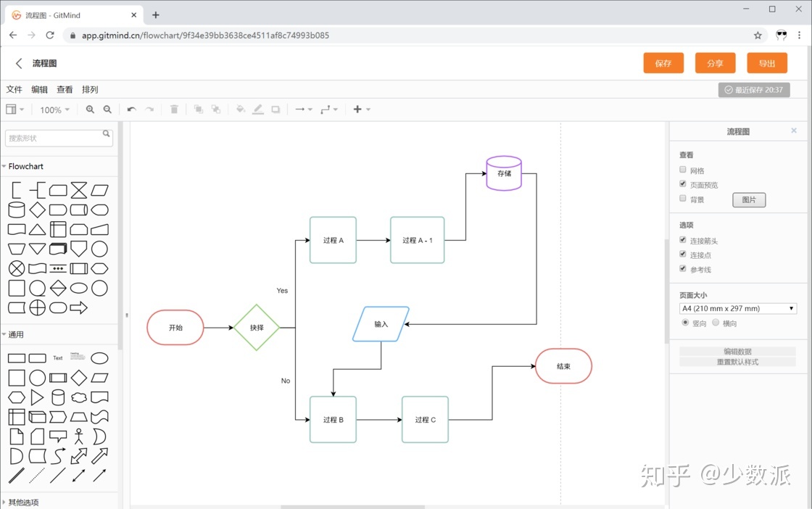
Task: Open the 100% zoom level dropdown
Action: (55, 110)
